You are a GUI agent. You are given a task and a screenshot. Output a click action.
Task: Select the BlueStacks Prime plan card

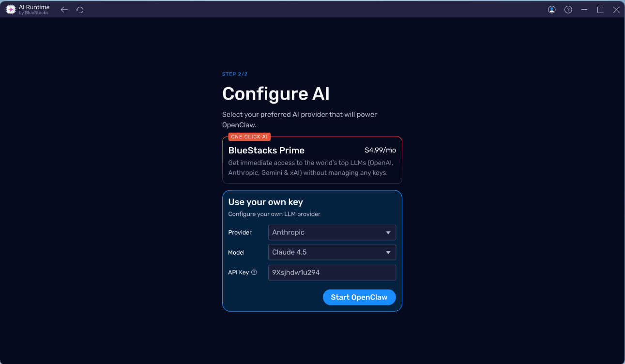pyautogui.click(x=312, y=160)
